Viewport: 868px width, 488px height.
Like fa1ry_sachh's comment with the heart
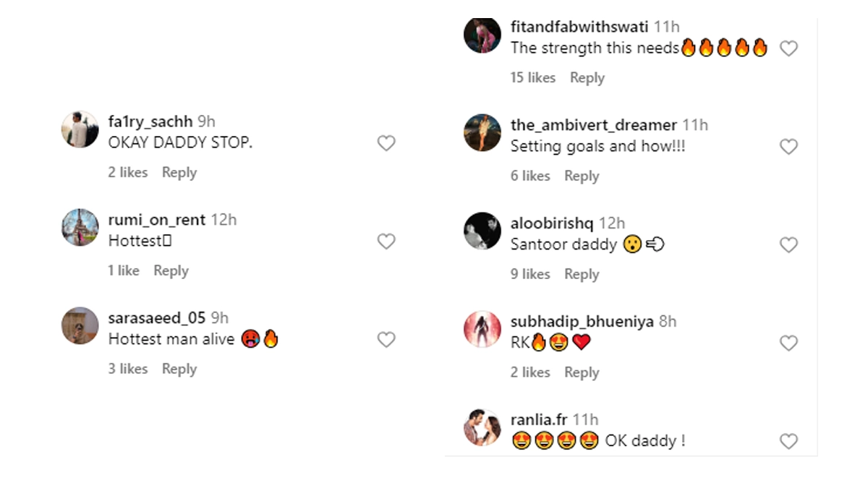[386, 143]
